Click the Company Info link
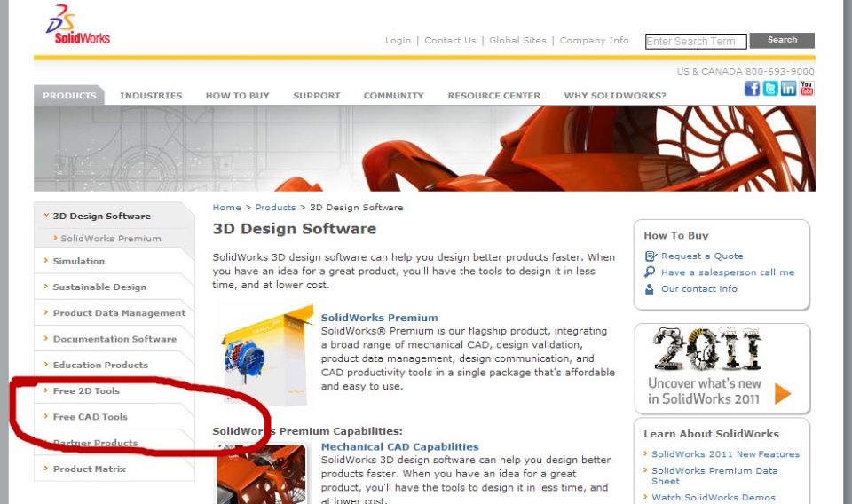Viewport: 852px width, 504px height. (x=594, y=41)
